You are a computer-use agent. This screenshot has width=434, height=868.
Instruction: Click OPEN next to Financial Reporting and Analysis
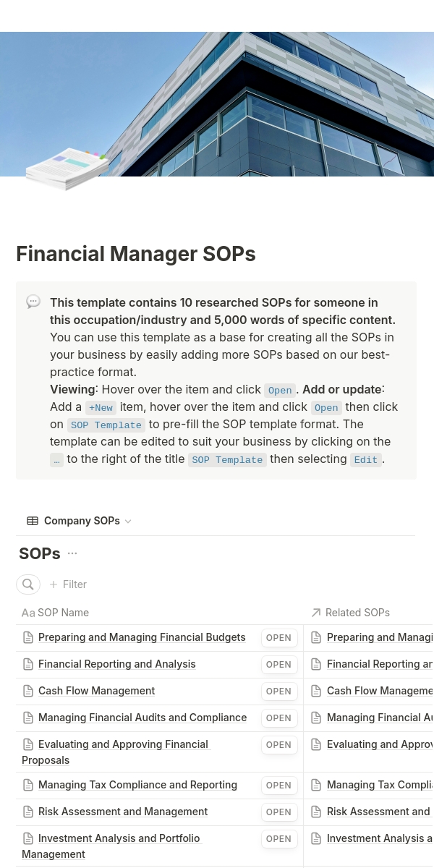278,665
